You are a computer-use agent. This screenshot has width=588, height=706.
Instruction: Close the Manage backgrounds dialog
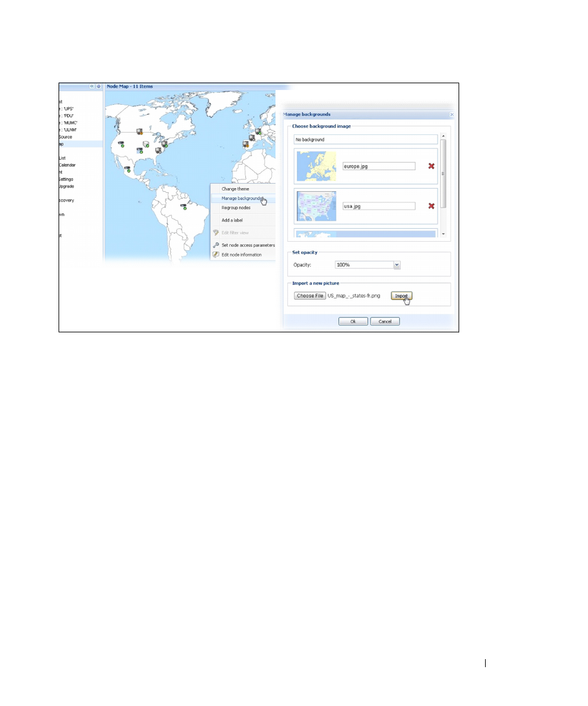[452, 114]
